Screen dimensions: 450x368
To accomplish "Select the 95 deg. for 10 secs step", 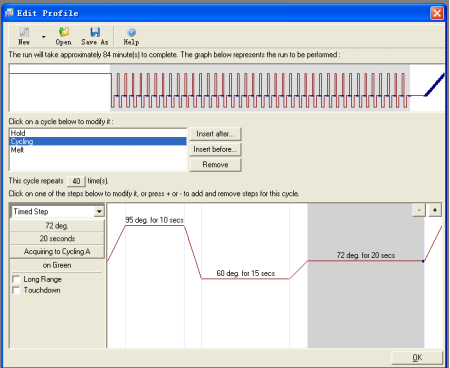I will click(154, 220).
